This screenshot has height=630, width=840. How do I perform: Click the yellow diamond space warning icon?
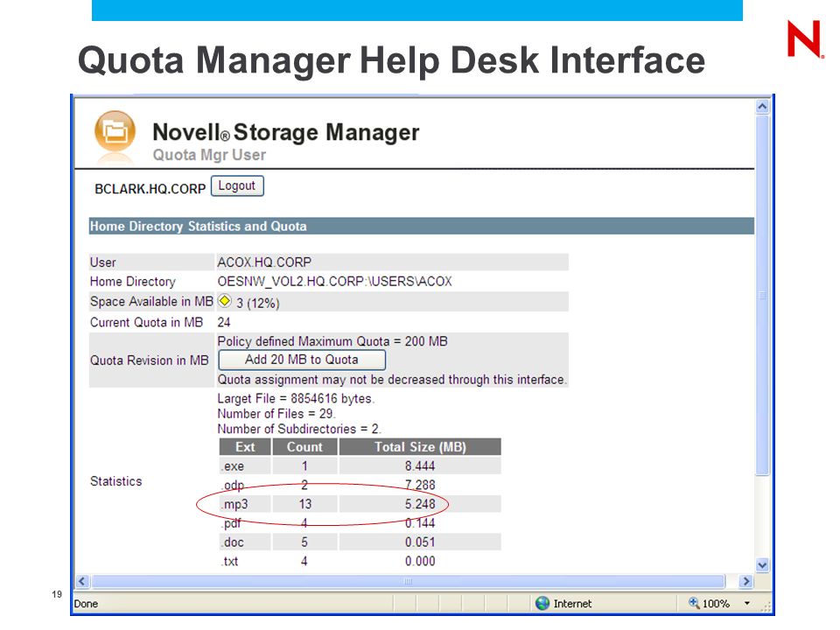point(225,301)
